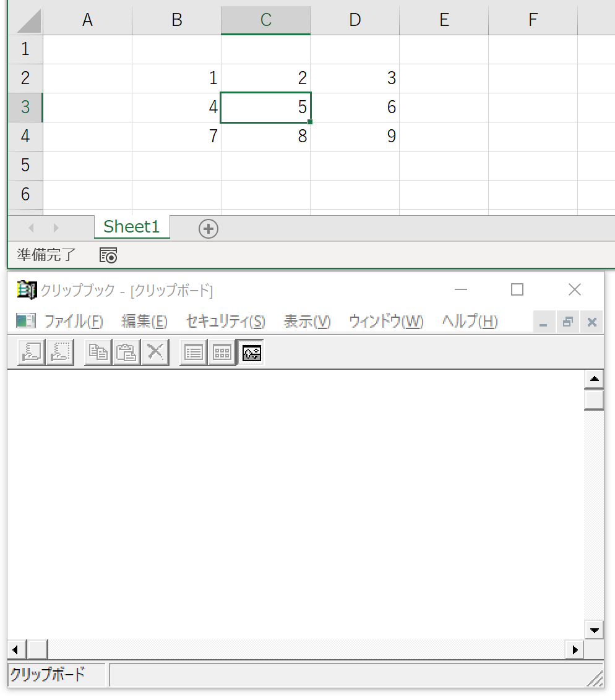Restore the inner clipboard child window

(567, 322)
